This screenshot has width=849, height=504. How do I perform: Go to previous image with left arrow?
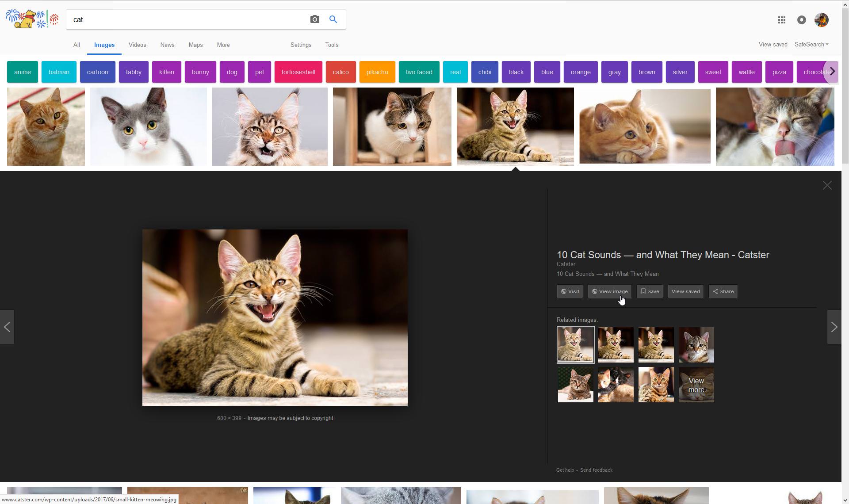[x=7, y=327]
